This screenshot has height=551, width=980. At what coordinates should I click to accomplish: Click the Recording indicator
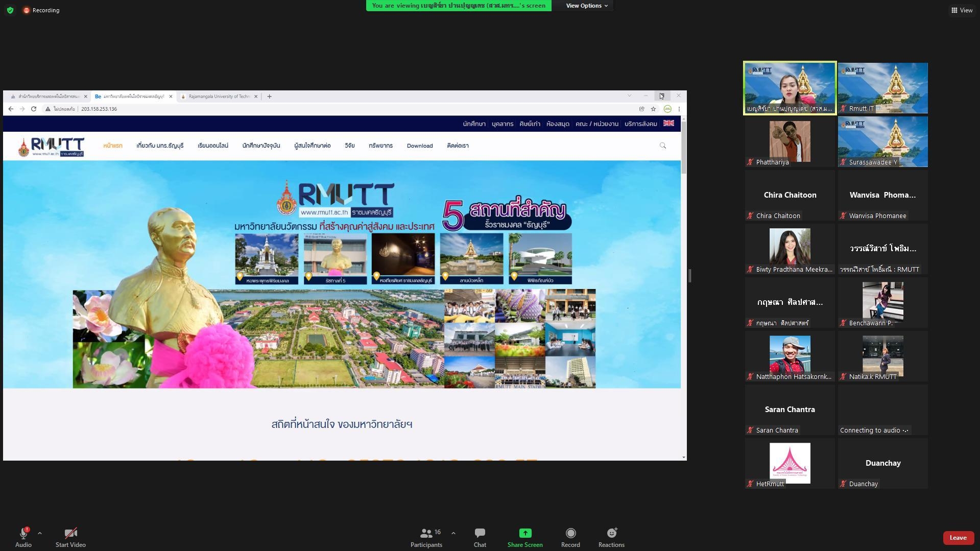41,10
